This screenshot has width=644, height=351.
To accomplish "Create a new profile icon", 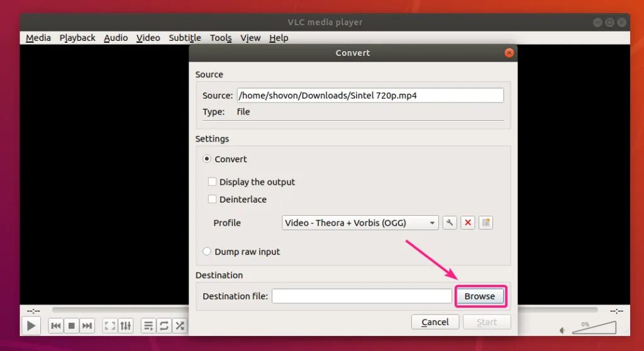I will click(x=486, y=223).
